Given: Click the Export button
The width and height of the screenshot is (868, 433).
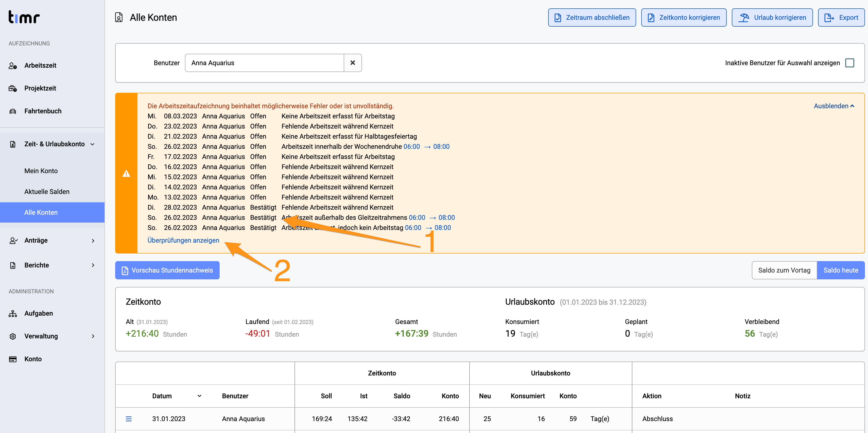Looking at the screenshot, I should tap(841, 17).
